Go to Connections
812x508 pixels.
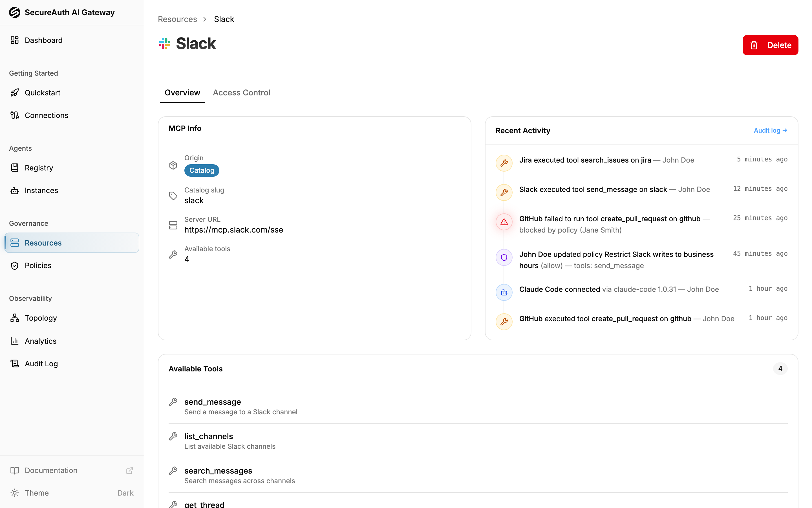pyautogui.click(x=72, y=115)
